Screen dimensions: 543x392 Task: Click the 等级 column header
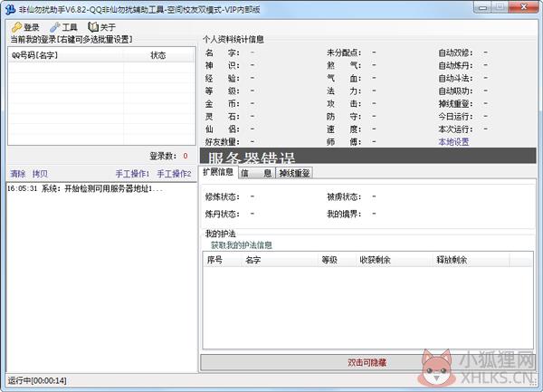click(337, 260)
